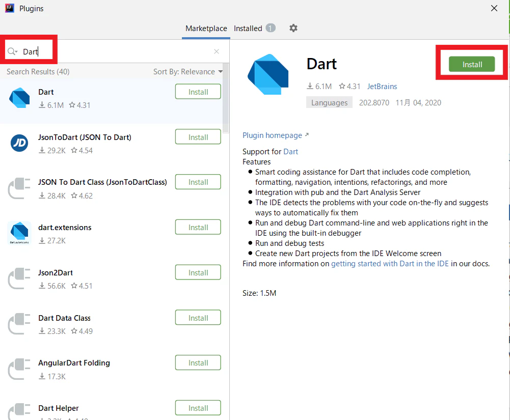This screenshot has width=510, height=420.
Task: Close the Plugins dialog
Action: pyautogui.click(x=494, y=8)
